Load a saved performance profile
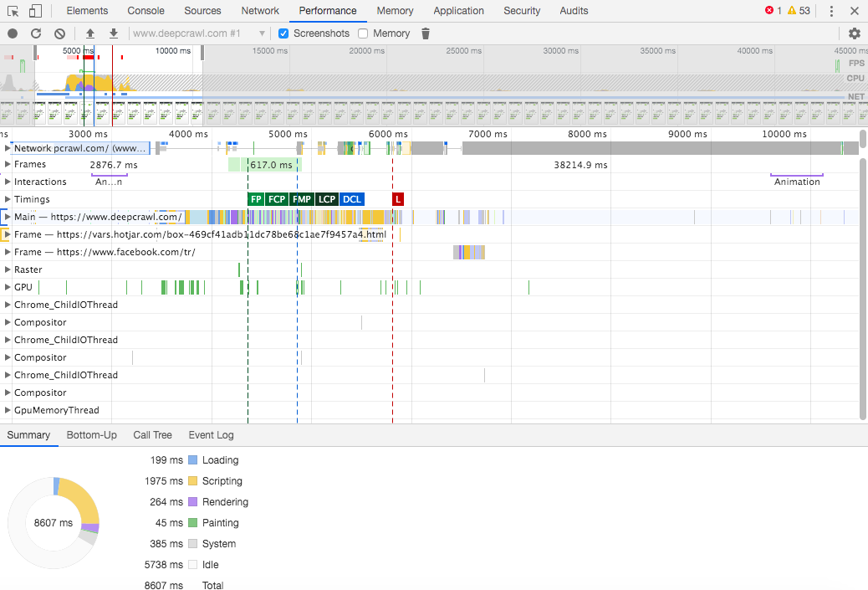Viewport: 868px width, 590px height. pos(90,33)
